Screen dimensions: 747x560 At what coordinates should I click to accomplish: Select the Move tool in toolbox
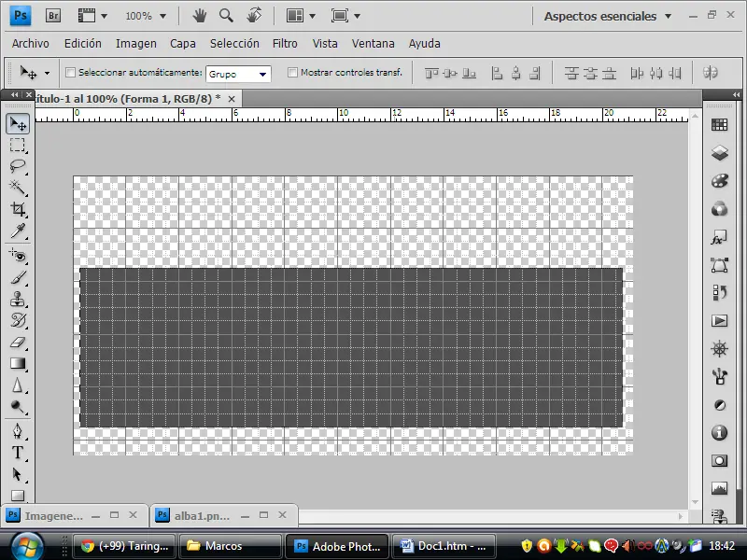click(18, 124)
